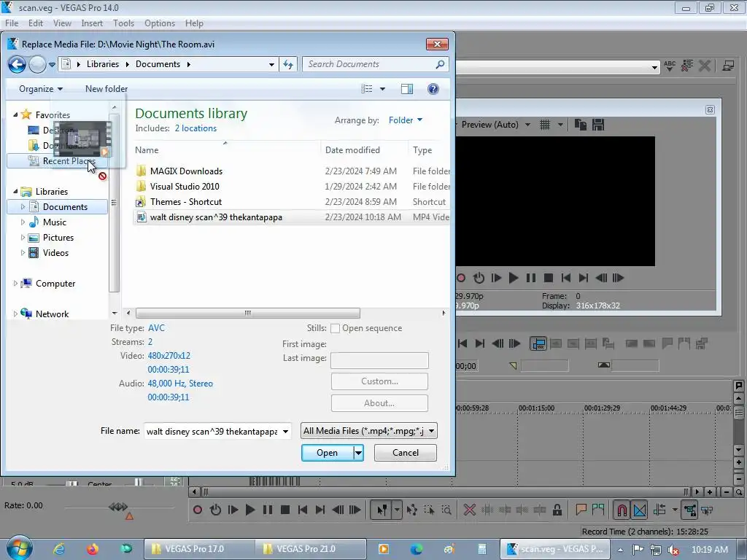Open the File menu in VEGAS Pro

pos(12,23)
